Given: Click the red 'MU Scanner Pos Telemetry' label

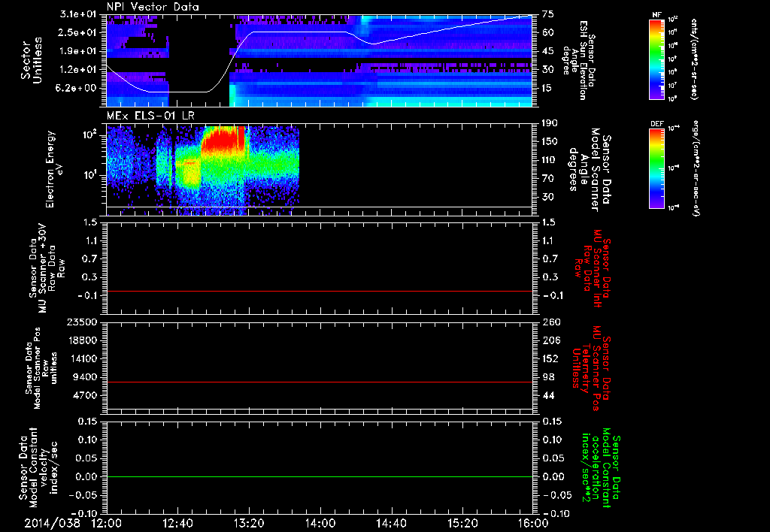Looking at the screenshot, I should click(x=591, y=368).
